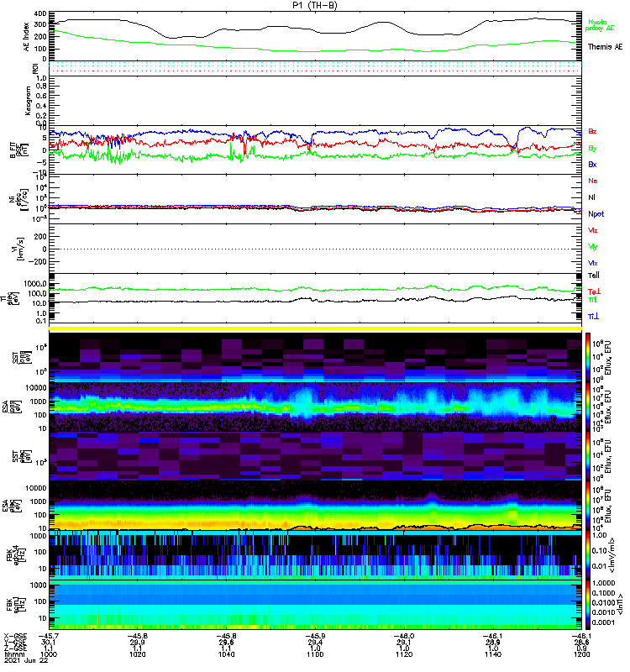630x672 pixels.
Task: Pick the red Ne legend entry
Action: 593,181
